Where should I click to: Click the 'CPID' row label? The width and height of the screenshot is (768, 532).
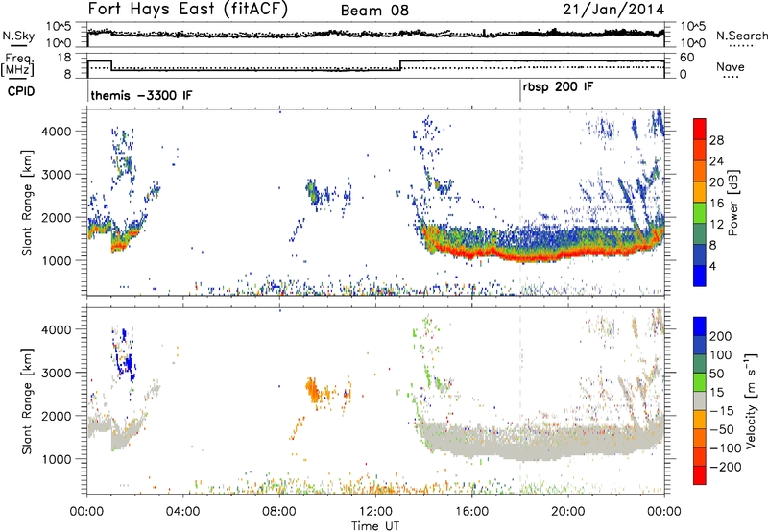click(x=21, y=91)
